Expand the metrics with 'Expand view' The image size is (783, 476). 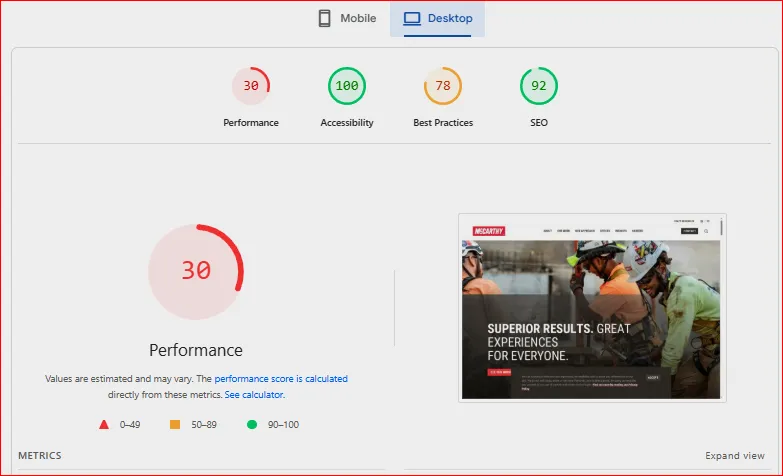click(x=735, y=456)
